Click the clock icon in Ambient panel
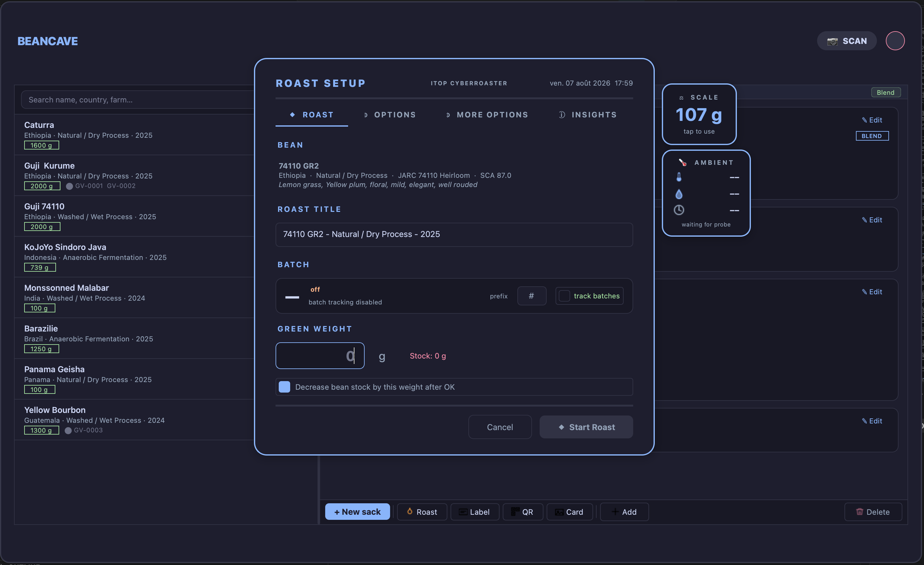This screenshot has height=565, width=924. pyautogui.click(x=678, y=210)
